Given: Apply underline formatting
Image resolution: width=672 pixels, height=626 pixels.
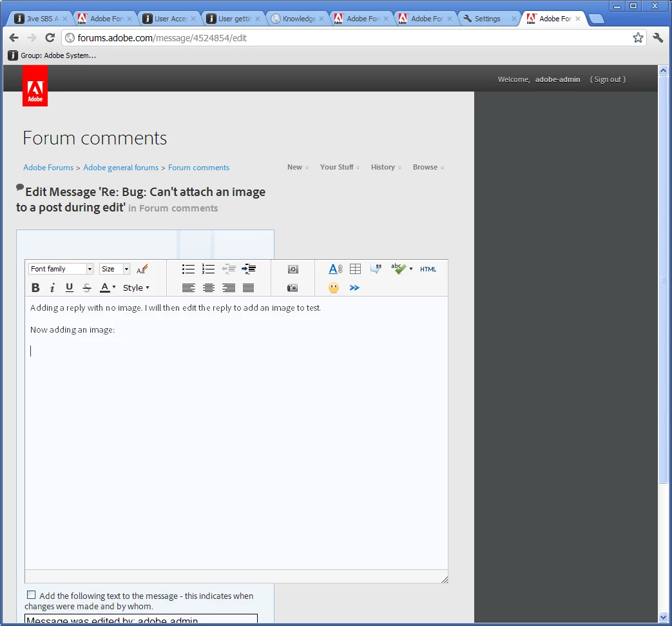Looking at the screenshot, I should 69,288.
